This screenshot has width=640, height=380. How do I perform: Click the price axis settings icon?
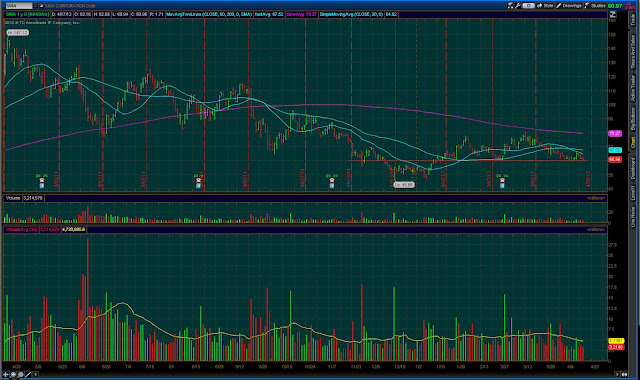point(612,14)
